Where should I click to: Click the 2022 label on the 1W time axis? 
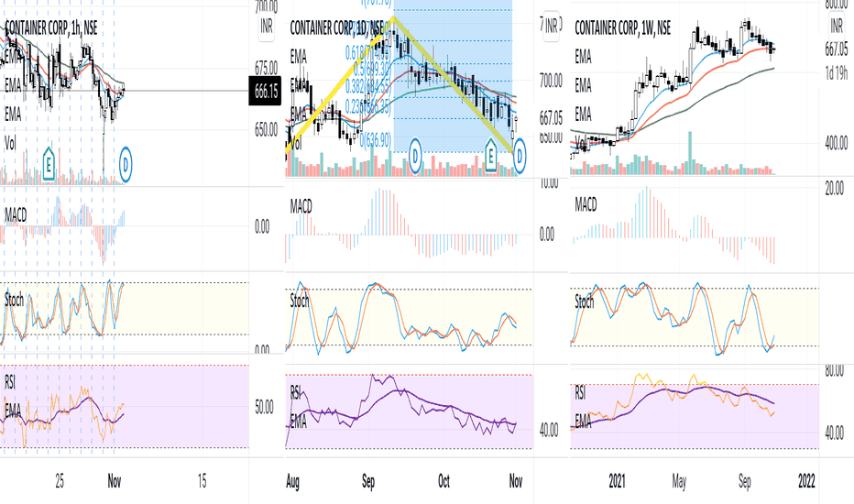point(806,481)
